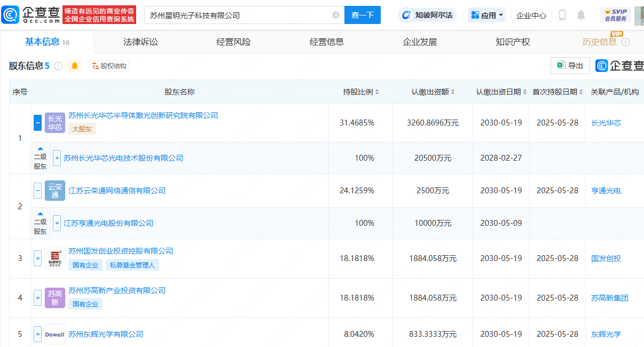Open related product 国发创投 link
Viewport: 644px width, 347px height.
606,258
